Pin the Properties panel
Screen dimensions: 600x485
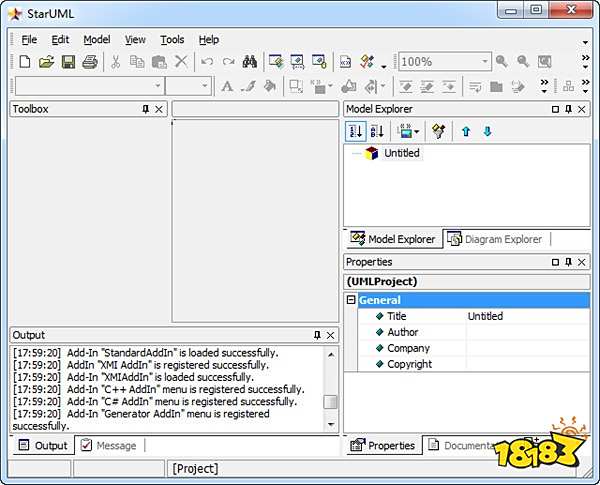pos(569,262)
